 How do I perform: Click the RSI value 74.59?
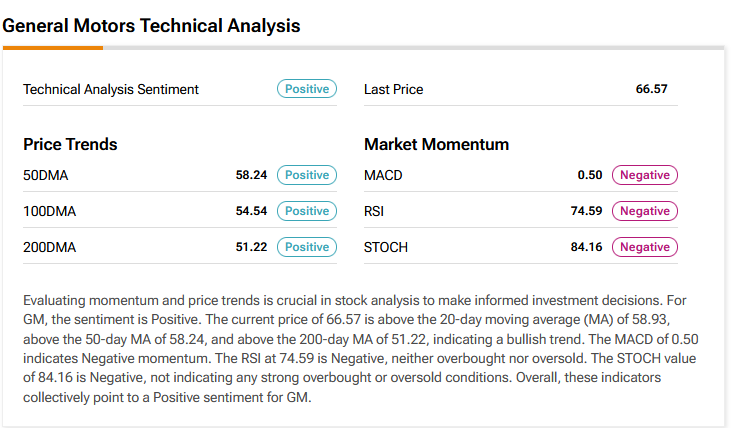click(x=586, y=211)
